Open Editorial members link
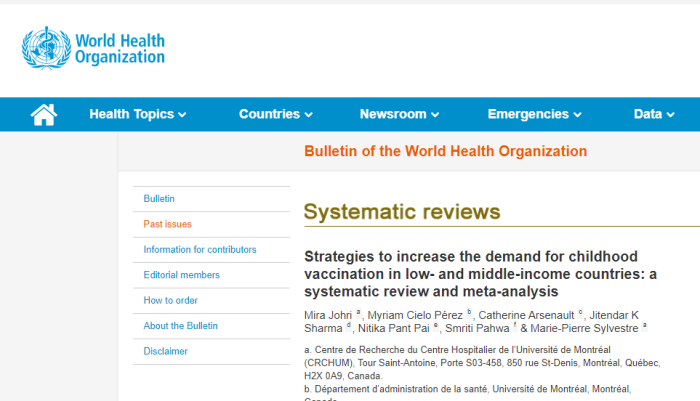The height and width of the screenshot is (401, 700). click(182, 275)
